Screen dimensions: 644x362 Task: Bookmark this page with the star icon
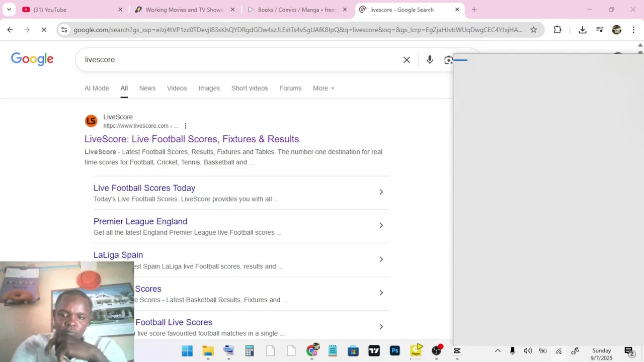point(533,30)
